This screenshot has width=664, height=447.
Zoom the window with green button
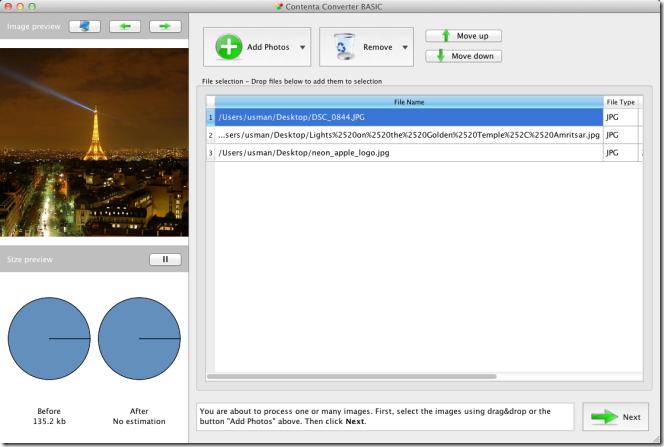pyautogui.click(x=32, y=6)
